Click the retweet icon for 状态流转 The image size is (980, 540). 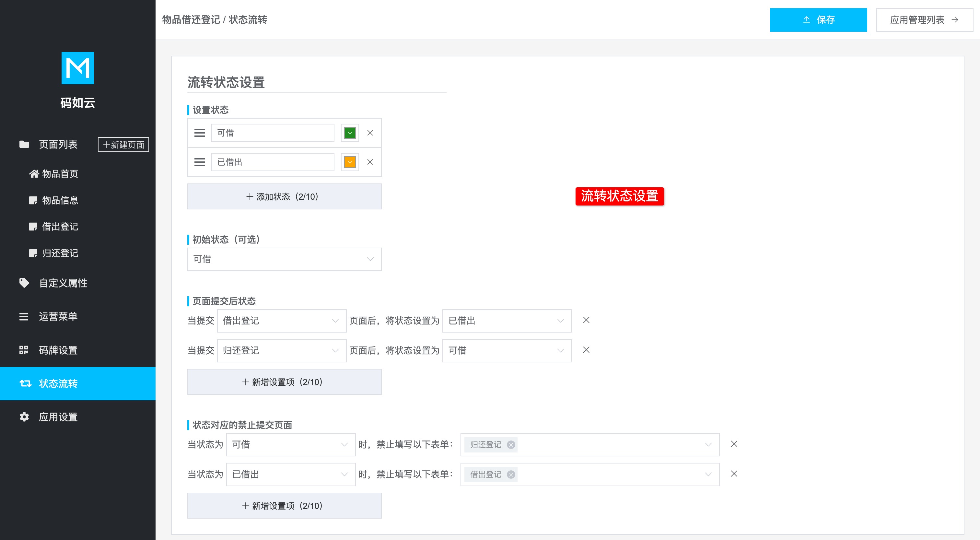pos(25,383)
